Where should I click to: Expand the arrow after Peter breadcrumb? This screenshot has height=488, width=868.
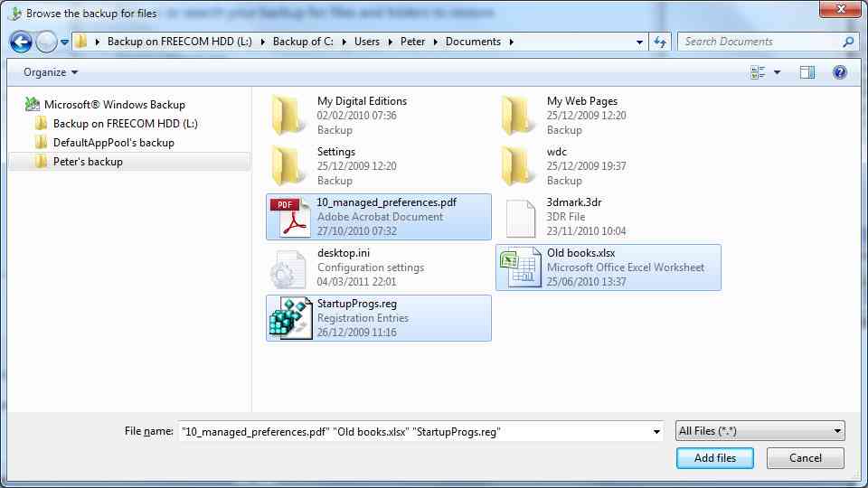(436, 42)
